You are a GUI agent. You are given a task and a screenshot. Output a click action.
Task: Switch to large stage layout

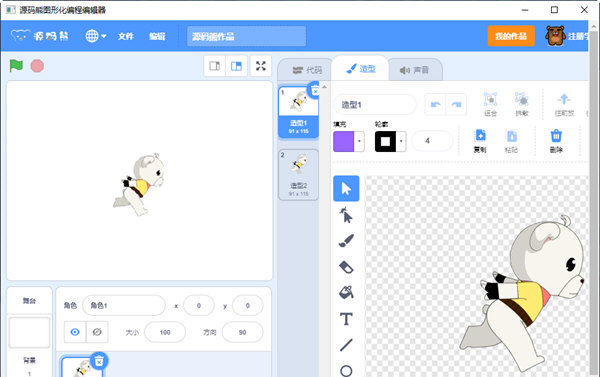pyautogui.click(x=236, y=66)
